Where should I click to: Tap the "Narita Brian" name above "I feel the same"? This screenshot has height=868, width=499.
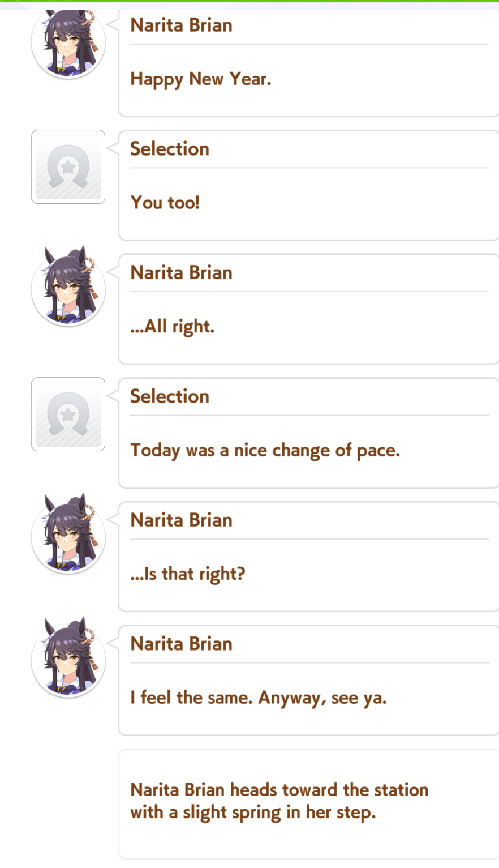[181, 644]
